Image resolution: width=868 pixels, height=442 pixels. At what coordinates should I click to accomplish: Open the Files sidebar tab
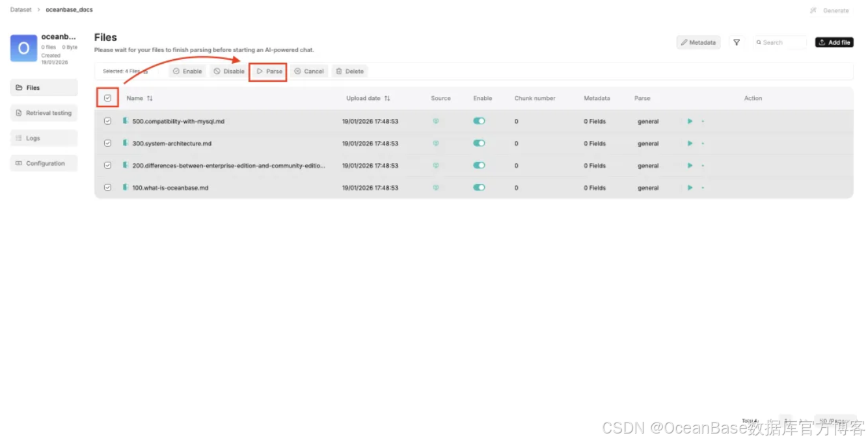click(x=44, y=88)
